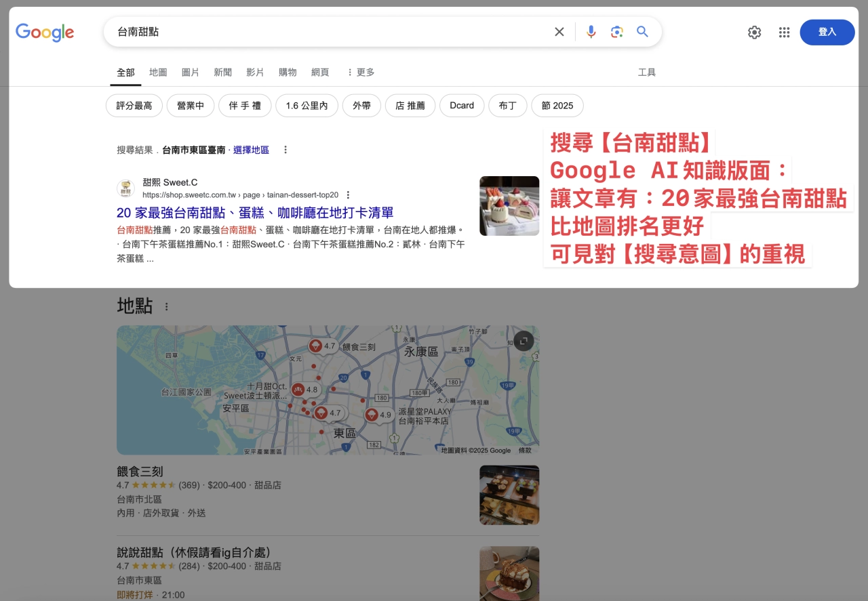Open the 工具 search tools
Screen dimensions: 868x601
[647, 72]
